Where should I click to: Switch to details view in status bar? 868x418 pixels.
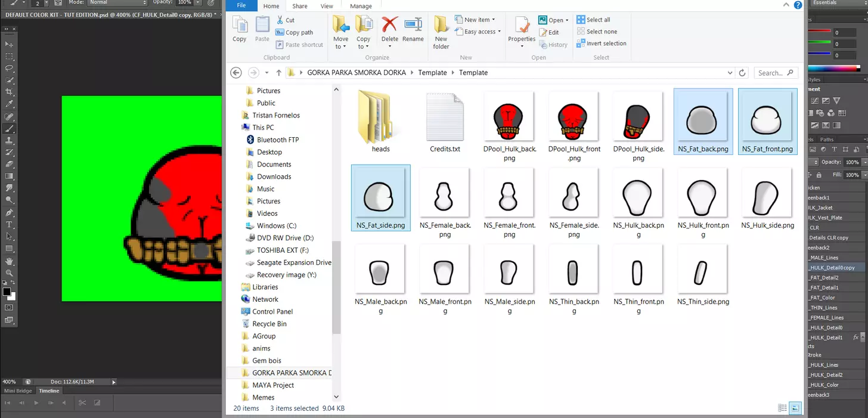[x=782, y=408]
